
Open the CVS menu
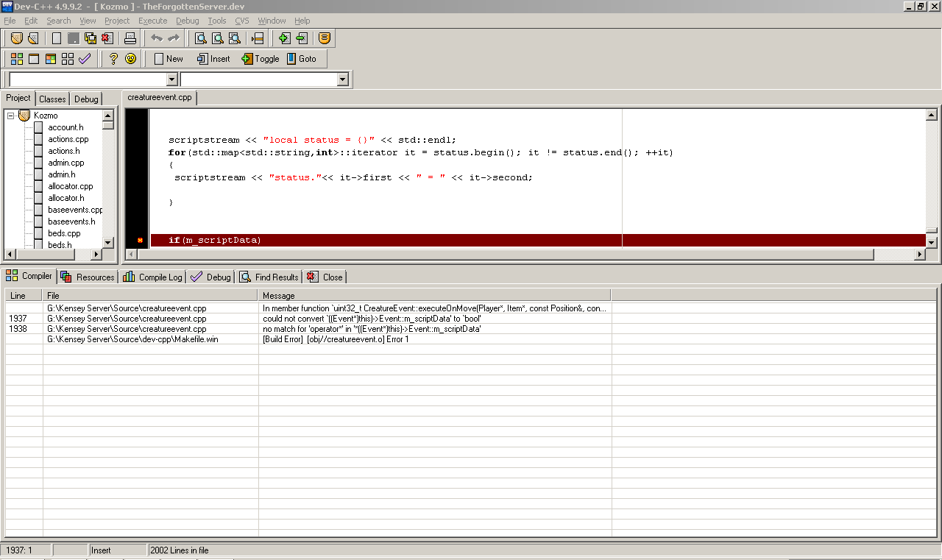(242, 21)
